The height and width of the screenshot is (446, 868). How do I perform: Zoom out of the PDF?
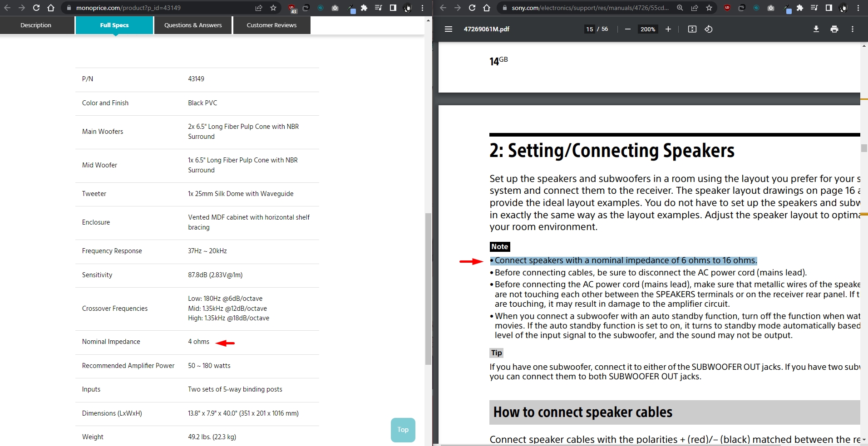click(x=627, y=29)
